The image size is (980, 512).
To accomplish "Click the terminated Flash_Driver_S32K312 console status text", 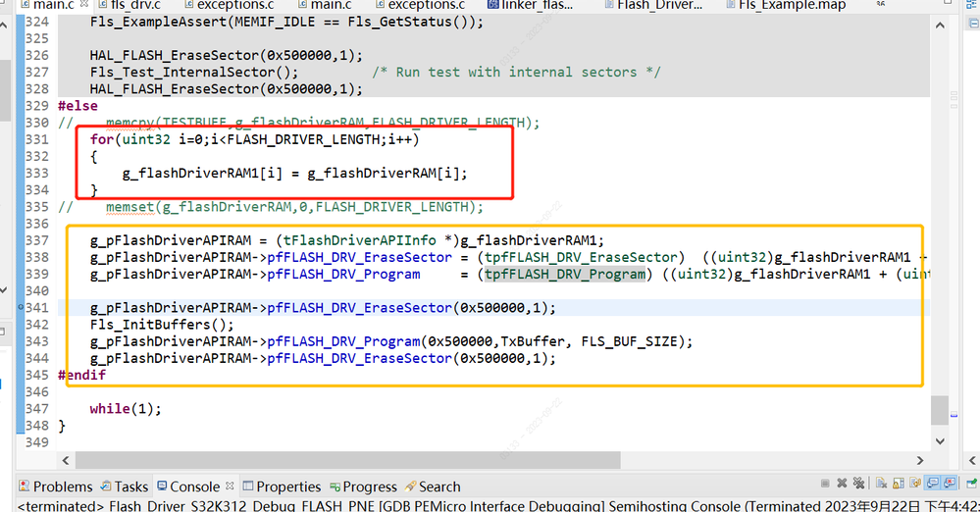I will point(498,505).
